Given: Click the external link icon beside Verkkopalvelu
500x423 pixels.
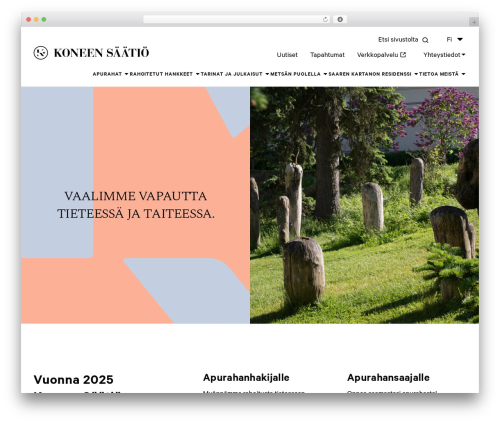Looking at the screenshot, I should pyautogui.click(x=403, y=55).
